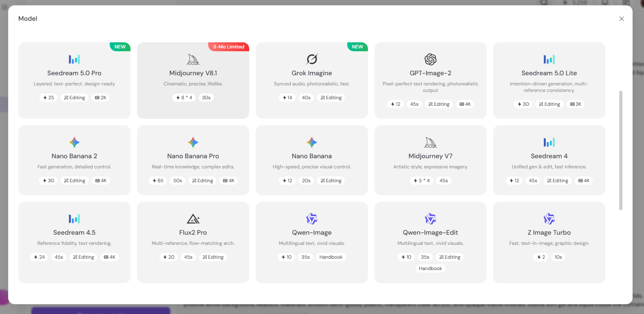Select the Midjourney V8.1 model title
644x314 pixels.
click(x=193, y=73)
